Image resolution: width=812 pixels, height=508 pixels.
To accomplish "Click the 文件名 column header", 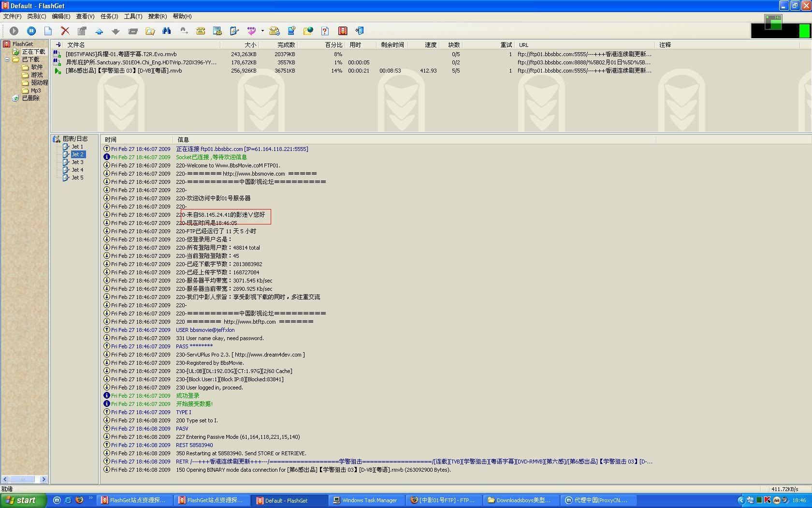I will (76, 45).
